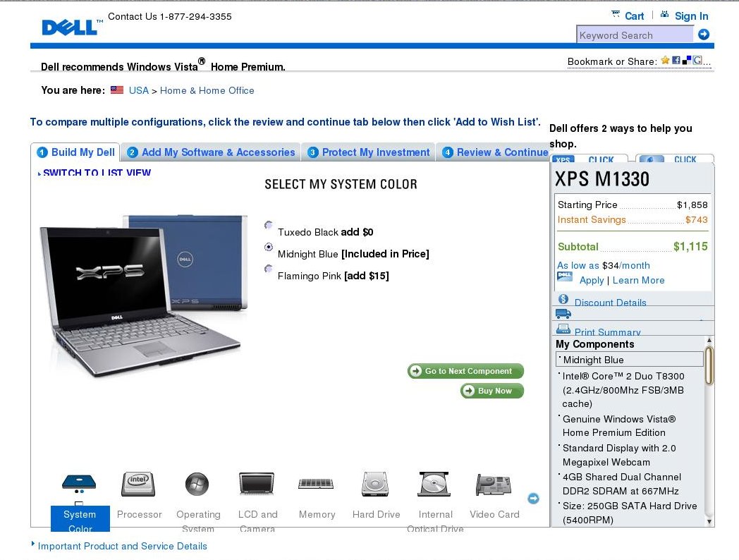This screenshot has height=560, width=739.
Task: Open the Video Card component icon
Action: tap(494, 485)
